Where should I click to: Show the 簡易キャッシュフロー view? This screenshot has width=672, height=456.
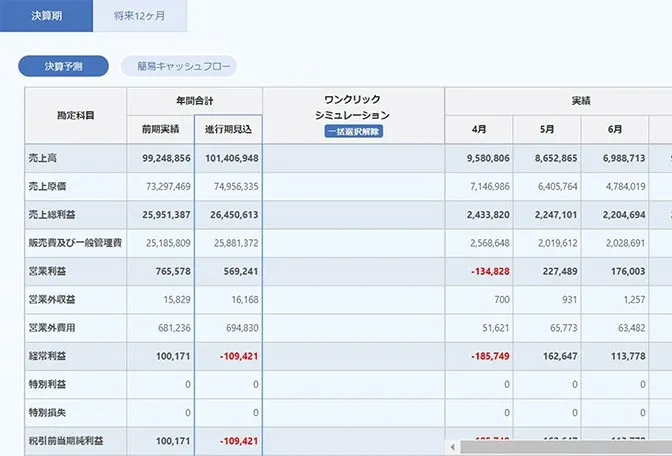(x=179, y=66)
